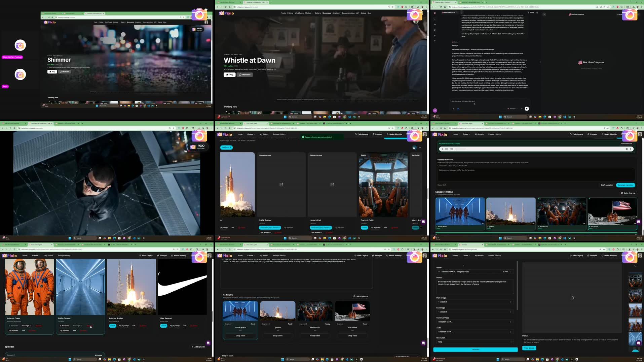
Task: Click the send icon in the Machine chat box
Action: click(527, 108)
